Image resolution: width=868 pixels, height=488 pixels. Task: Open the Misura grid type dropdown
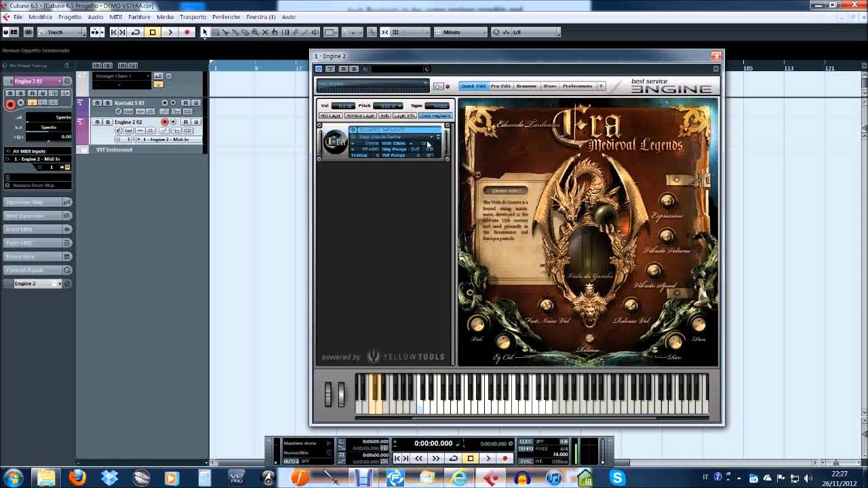(460, 32)
